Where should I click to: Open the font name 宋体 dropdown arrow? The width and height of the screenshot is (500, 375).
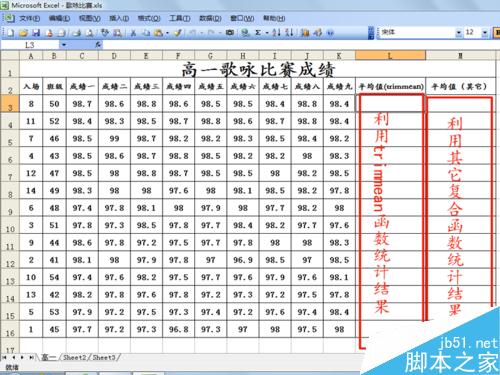(459, 32)
